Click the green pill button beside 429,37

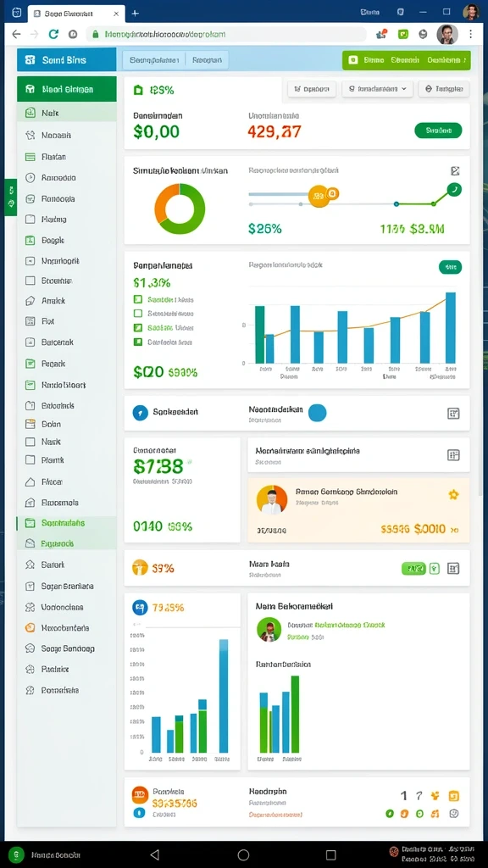[x=438, y=131]
